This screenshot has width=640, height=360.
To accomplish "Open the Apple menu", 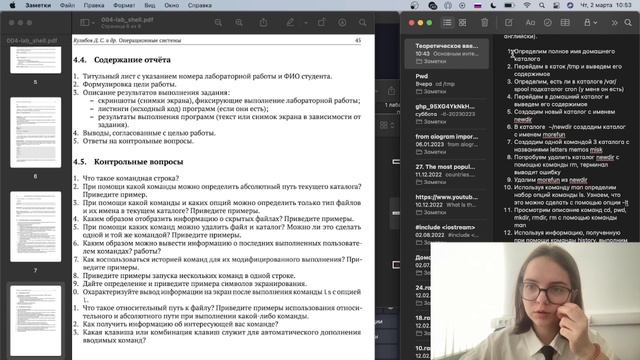I will coord(12,5).
